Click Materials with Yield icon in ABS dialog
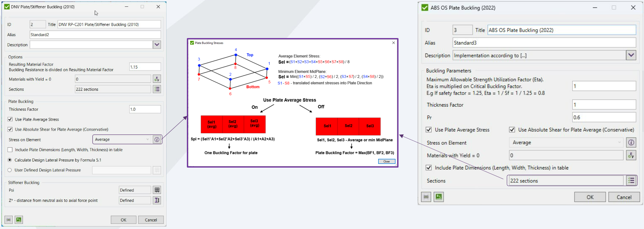 click(x=631, y=155)
